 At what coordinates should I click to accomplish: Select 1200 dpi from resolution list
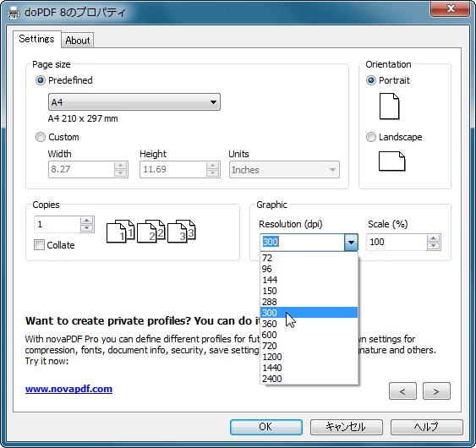coord(309,357)
